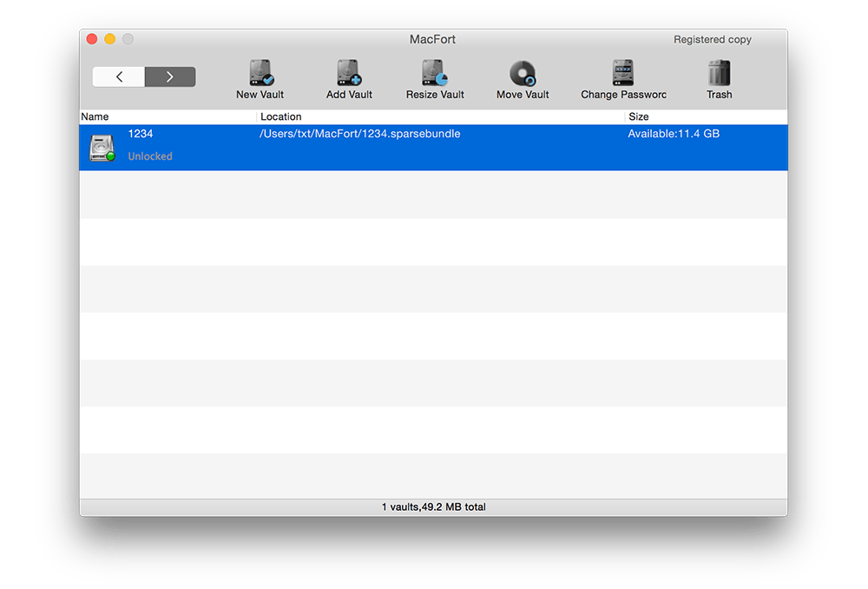Click the Trash bin icon
The height and width of the screenshot is (589, 868).
719,73
